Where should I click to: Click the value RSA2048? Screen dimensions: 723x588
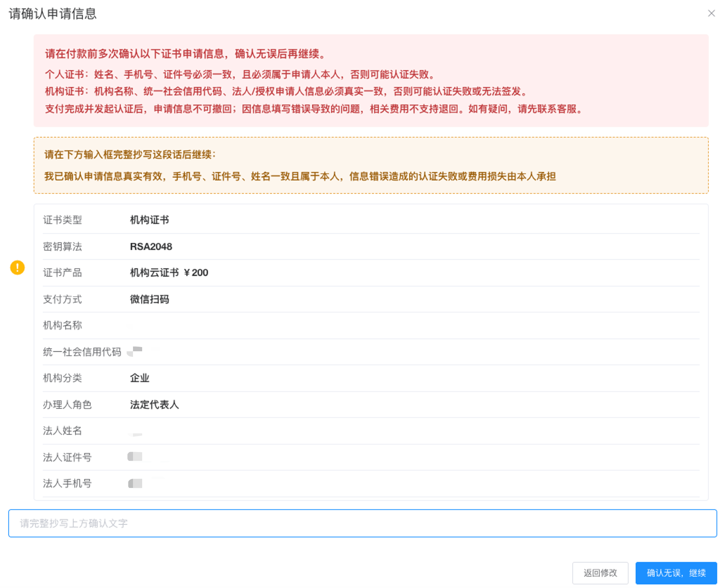(151, 247)
